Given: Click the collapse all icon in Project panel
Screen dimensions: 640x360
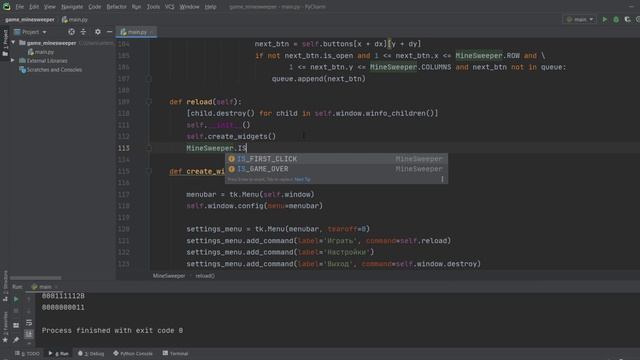Looking at the screenshot, I should (x=83, y=32).
